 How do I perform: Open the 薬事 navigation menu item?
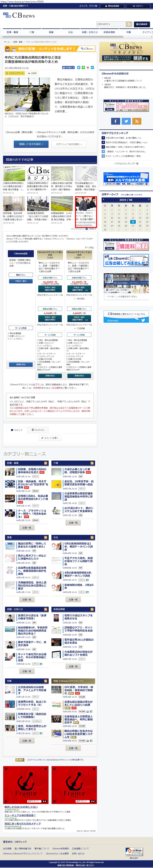coord(51,32)
